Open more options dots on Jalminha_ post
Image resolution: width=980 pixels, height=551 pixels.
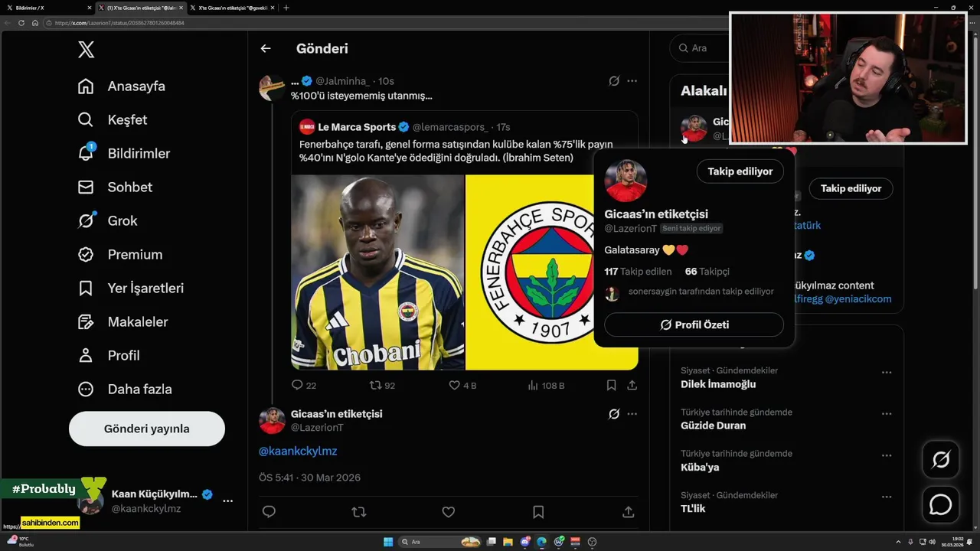point(632,81)
